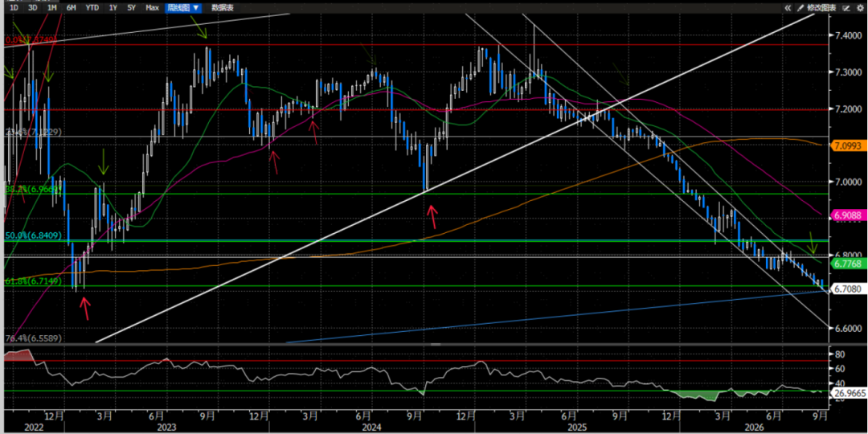
Task: Set chart range to 5Y
Action: 131,8
